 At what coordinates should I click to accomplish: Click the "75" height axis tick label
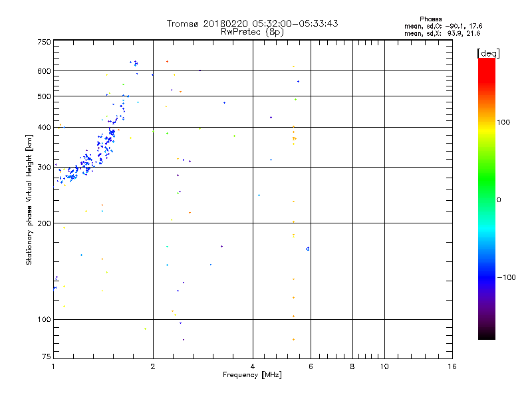[47, 356]
